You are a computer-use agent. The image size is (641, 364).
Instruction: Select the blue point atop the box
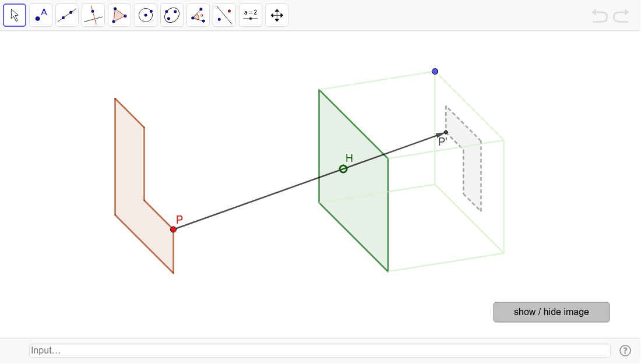(435, 70)
